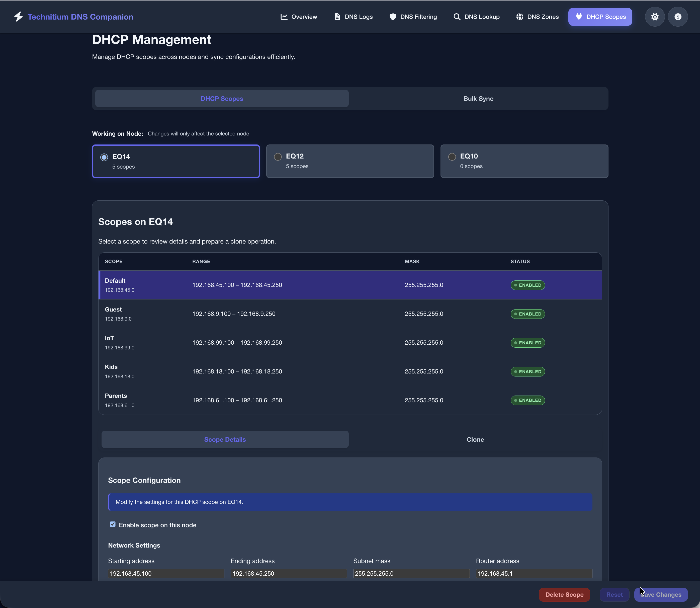Click the Router address input field
Image resolution: width=700 pixels, height=608 pixels.
[x=534, y=573]
